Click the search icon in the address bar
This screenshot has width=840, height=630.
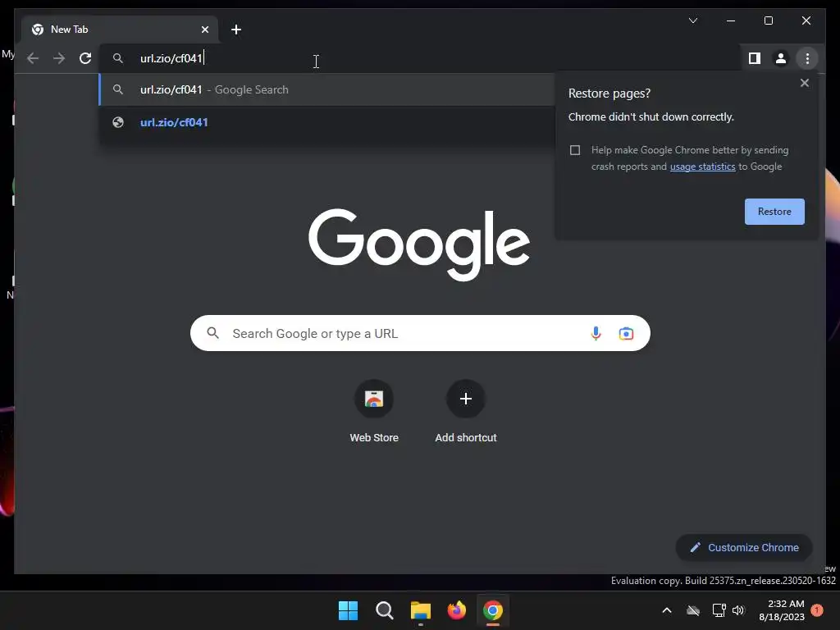tap(118, 58)
